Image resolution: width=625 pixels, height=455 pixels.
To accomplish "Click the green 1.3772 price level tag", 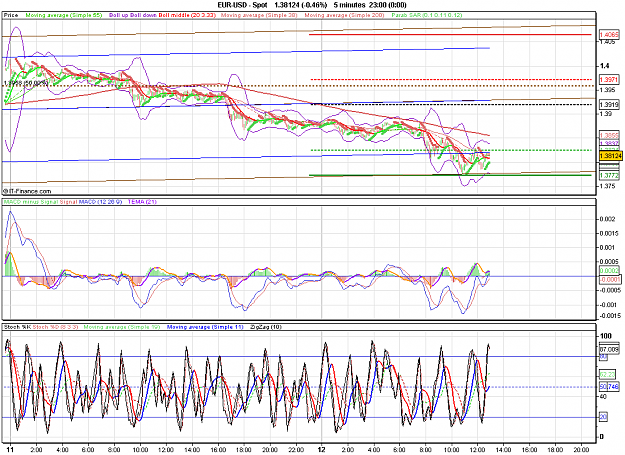I will pyautogui.click(x=609, y=175).
